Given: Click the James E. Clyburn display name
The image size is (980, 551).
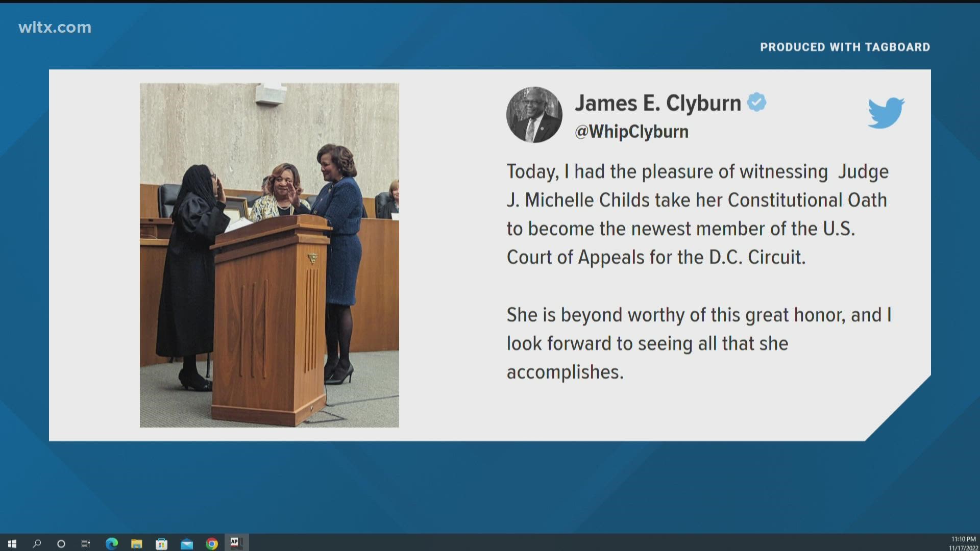Looking at the screenshot, I should pos(658,103).
